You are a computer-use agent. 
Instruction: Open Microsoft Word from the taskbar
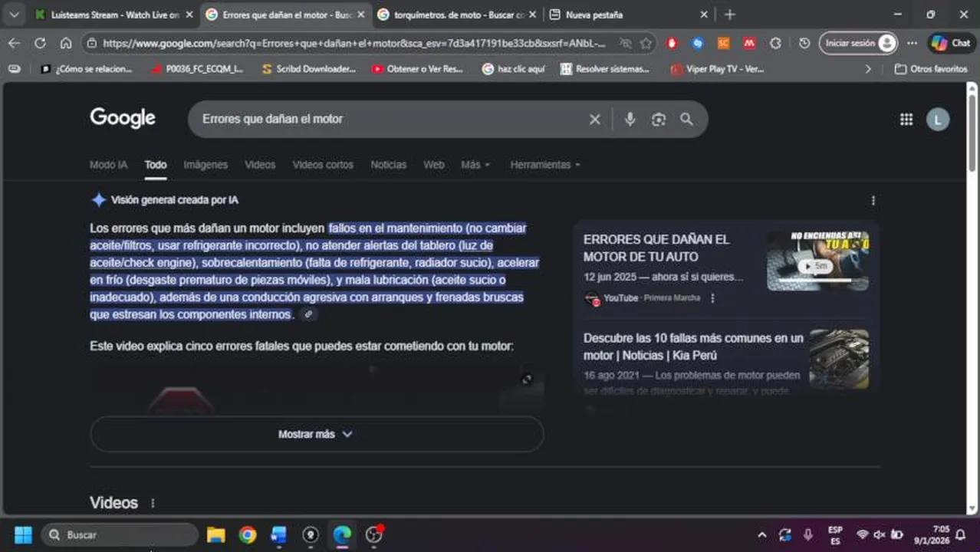278,534
